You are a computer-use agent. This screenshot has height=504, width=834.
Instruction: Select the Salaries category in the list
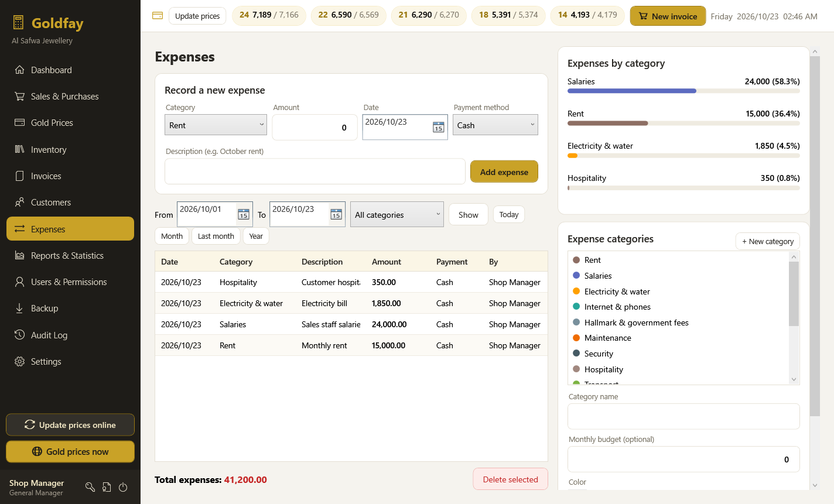click(678, 276)
